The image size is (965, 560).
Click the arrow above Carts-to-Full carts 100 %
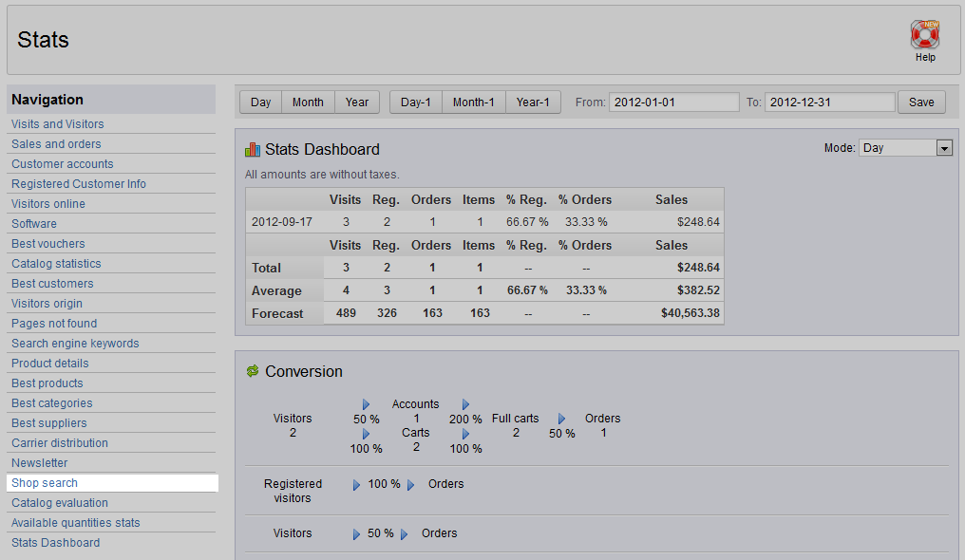coord(466,434)
